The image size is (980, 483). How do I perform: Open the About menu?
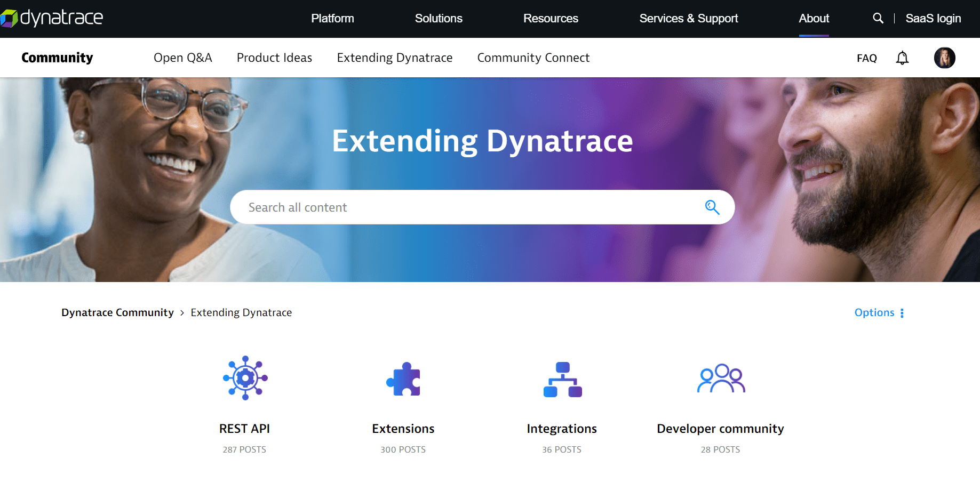point(814,18)
